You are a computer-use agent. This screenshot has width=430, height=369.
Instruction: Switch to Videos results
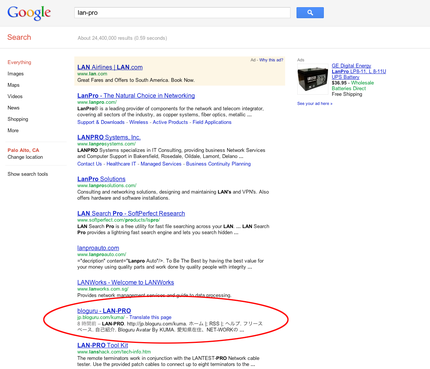pyautogui.click(x=15, y=96)
